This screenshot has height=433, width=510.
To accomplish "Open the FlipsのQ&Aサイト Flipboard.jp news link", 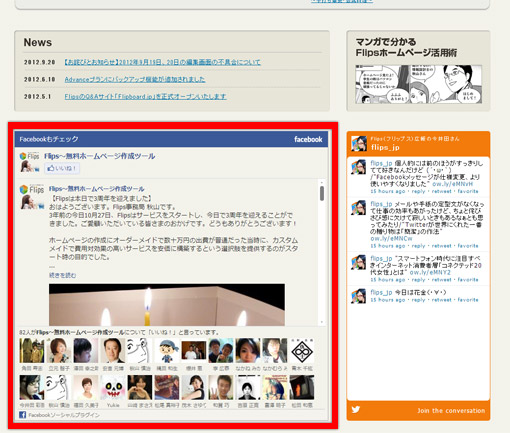I will pyautogui.click(x=145, y=96).
